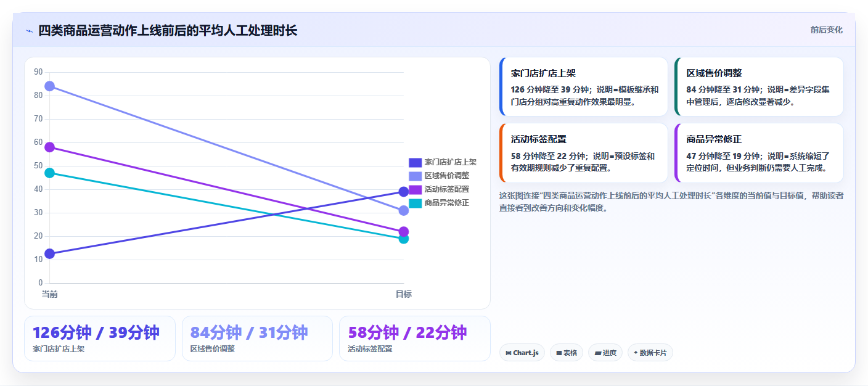The width and height of the screenshot is (868, 386).
Task: Click the 58分钟 / 22分钟 stat card
Action: tap(415, 339)
